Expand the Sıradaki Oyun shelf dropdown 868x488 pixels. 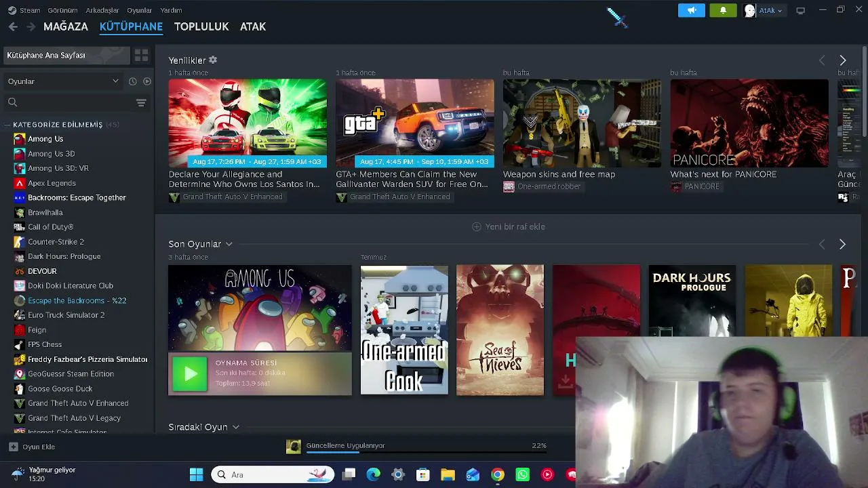coord(236,427)
